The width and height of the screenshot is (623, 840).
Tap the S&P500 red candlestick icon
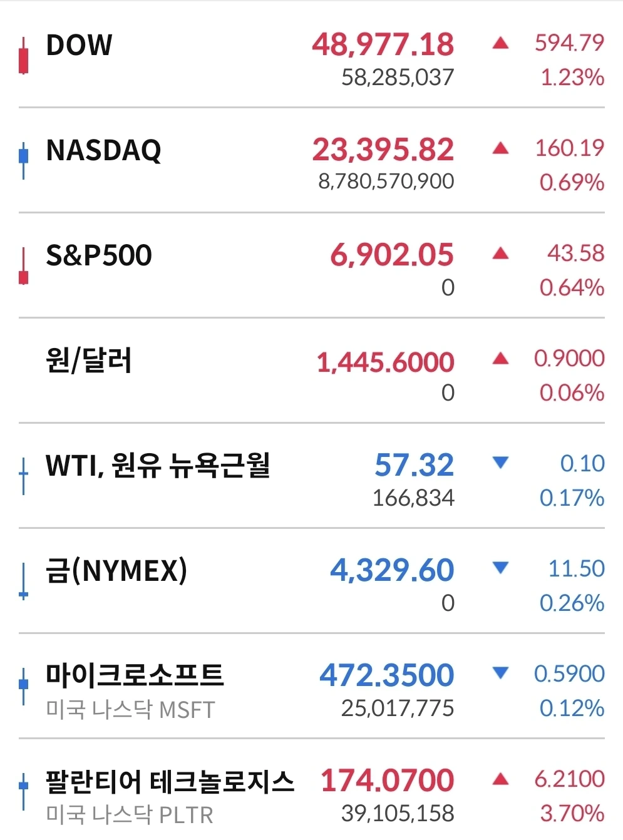(24, 266)
